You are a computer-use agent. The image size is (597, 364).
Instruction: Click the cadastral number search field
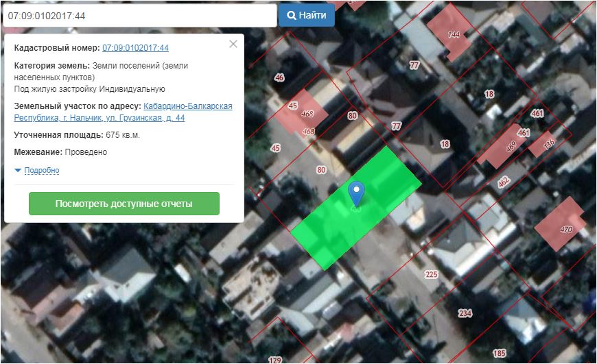139,15
